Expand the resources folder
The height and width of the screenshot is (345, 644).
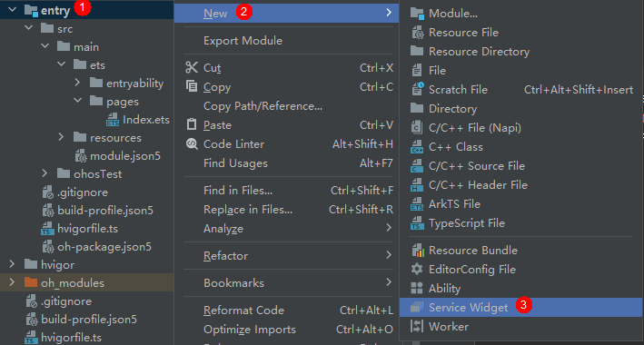point(61,137)
